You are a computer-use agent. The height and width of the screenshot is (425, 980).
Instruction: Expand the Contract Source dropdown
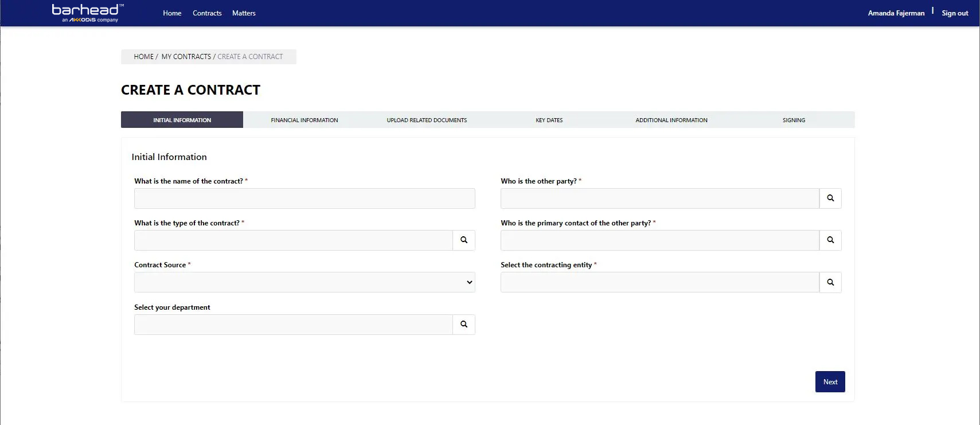click(304, 282)
